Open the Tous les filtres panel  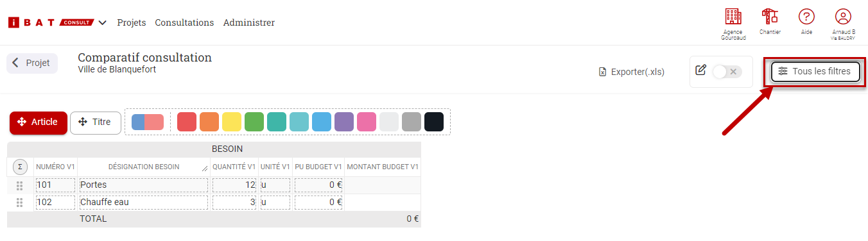tap(815, 71)
